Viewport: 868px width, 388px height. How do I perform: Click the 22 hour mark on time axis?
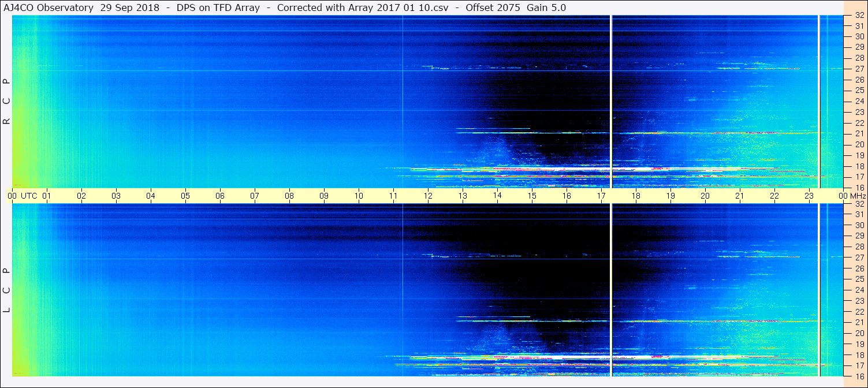[x=774, y=196]
